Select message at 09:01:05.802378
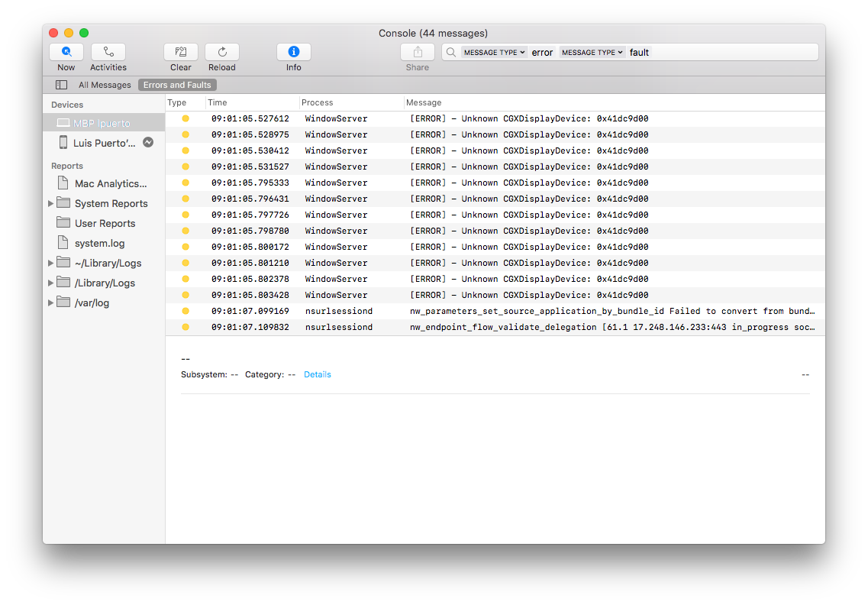 click(x=495, y=280)
